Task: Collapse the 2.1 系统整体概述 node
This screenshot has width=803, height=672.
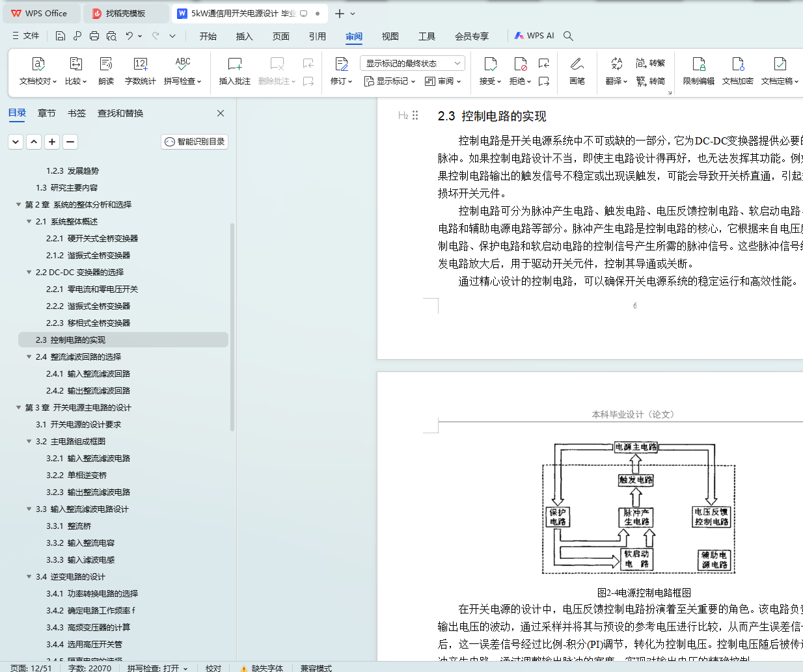Action: click(29, 221)
